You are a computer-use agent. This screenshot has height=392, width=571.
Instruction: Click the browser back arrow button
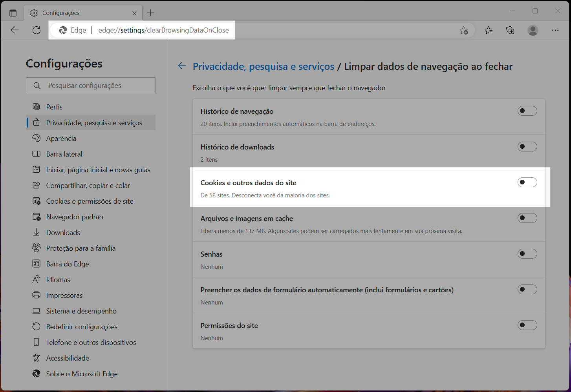coord(15,30)
